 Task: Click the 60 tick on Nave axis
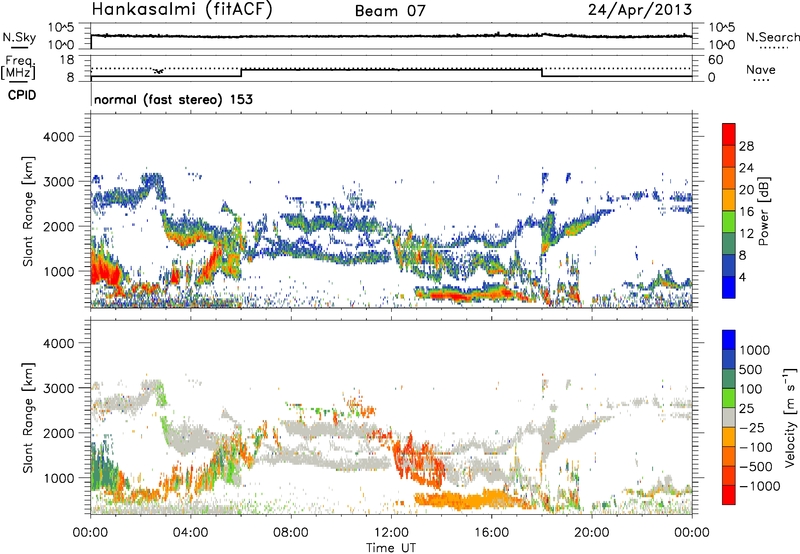(715, 60)
